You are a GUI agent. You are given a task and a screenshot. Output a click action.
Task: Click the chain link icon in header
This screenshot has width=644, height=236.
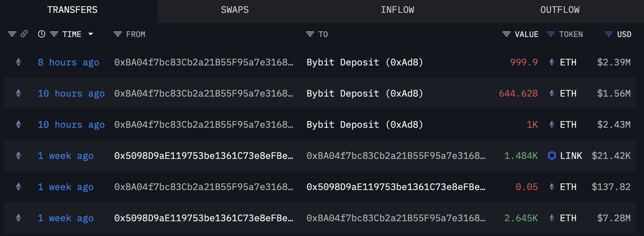click(x=24, y=34)
